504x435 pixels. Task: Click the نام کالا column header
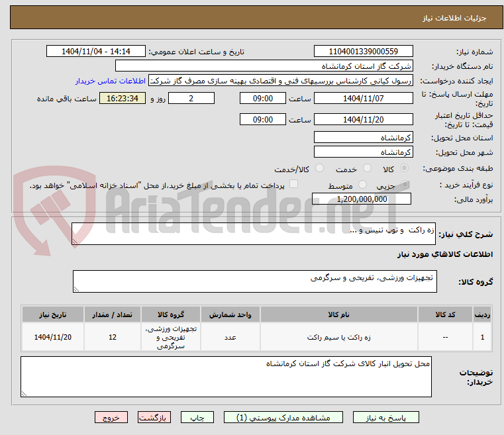(x=339, y=314)
